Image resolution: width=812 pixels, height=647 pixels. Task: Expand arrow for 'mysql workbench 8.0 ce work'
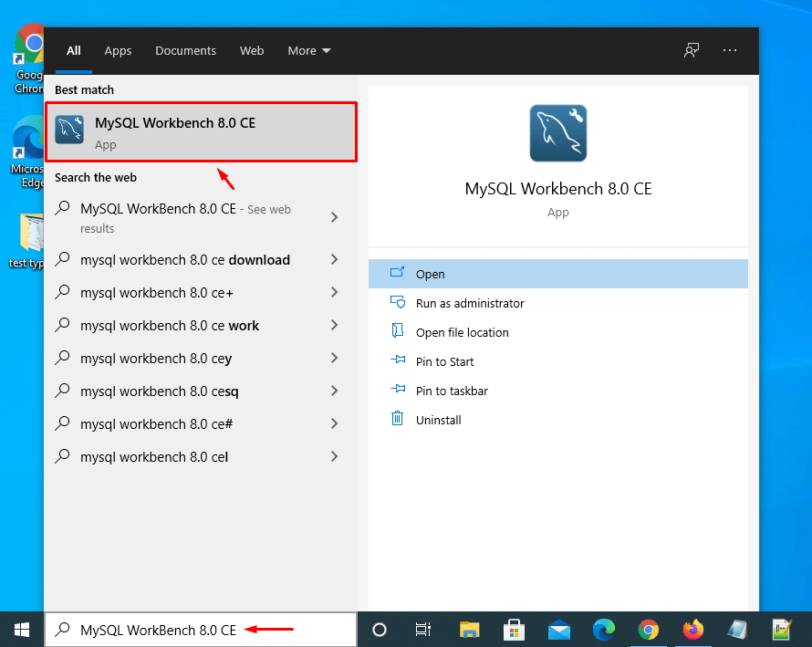point(335,325)
